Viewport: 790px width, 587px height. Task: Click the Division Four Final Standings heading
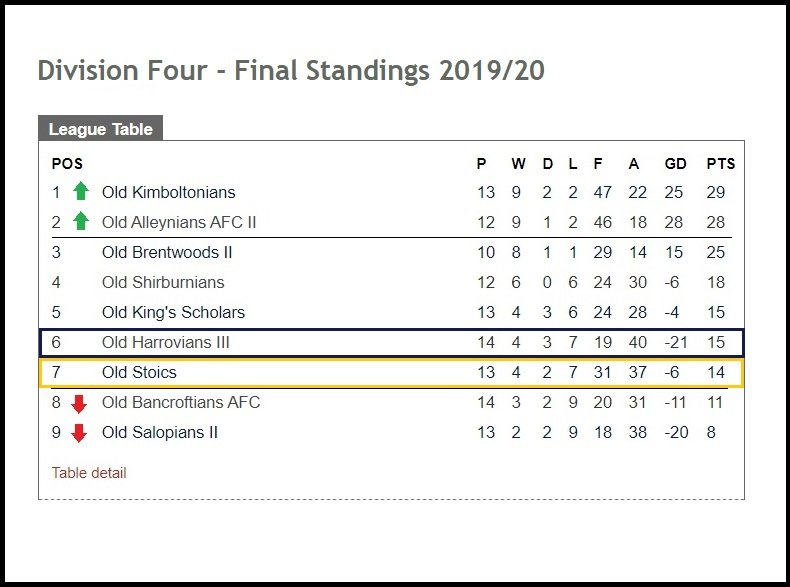[x=291, y=71]
